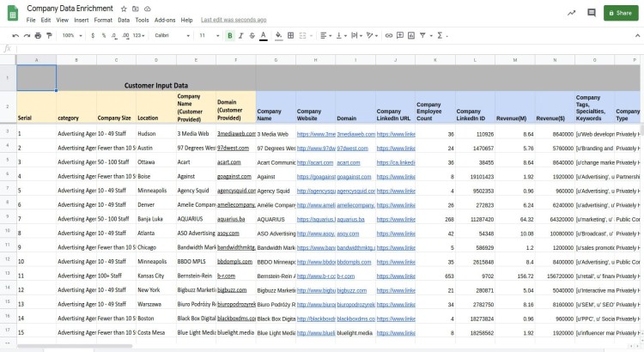The width and height of the screenshot is (644, 352).
Task: Decrease decimal places
Action: pos(113,36)
